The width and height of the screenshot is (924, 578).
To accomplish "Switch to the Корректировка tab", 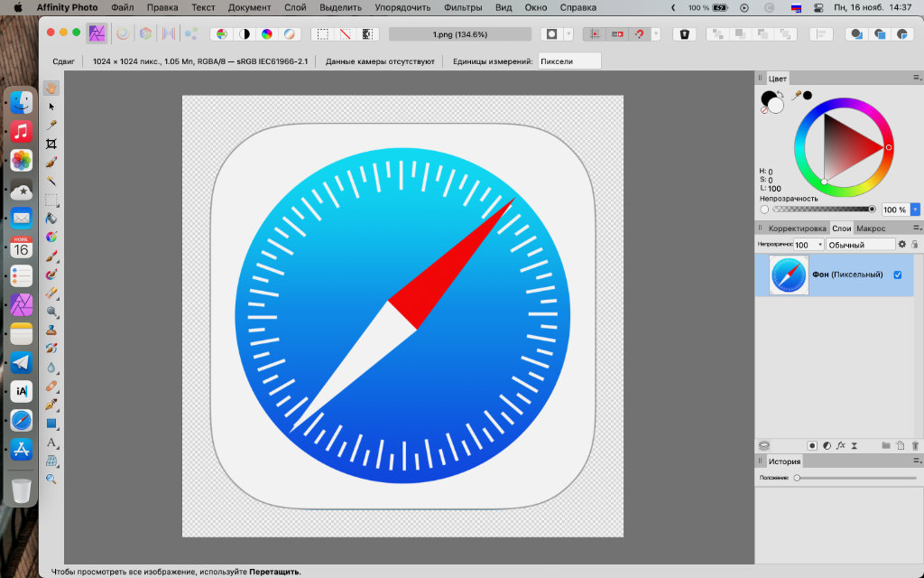I will tap(797, 228).
